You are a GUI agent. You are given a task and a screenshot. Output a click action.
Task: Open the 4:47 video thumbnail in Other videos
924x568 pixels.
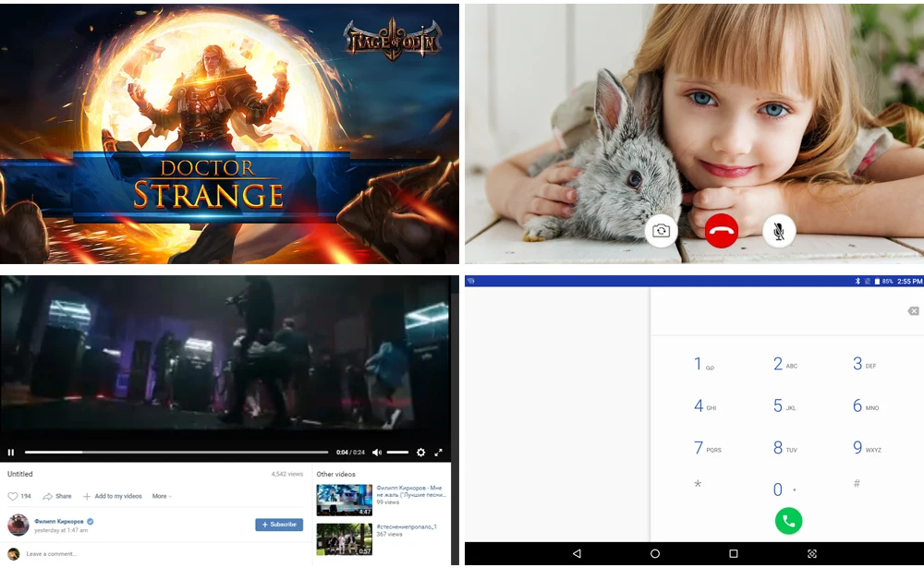(x=344, y=500)
